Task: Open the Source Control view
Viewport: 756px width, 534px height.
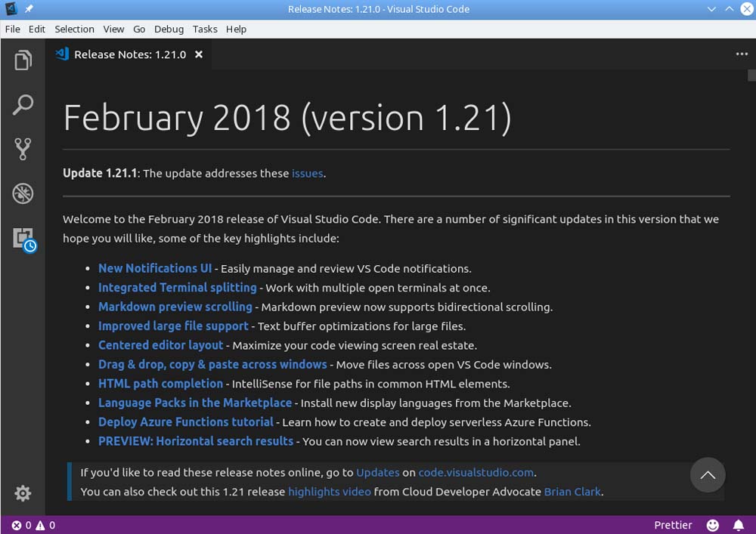Action: click(23, 149)
